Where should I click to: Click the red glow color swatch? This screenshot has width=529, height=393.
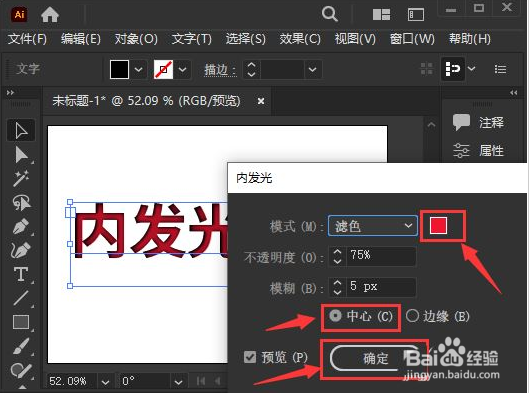coord(438,225)
